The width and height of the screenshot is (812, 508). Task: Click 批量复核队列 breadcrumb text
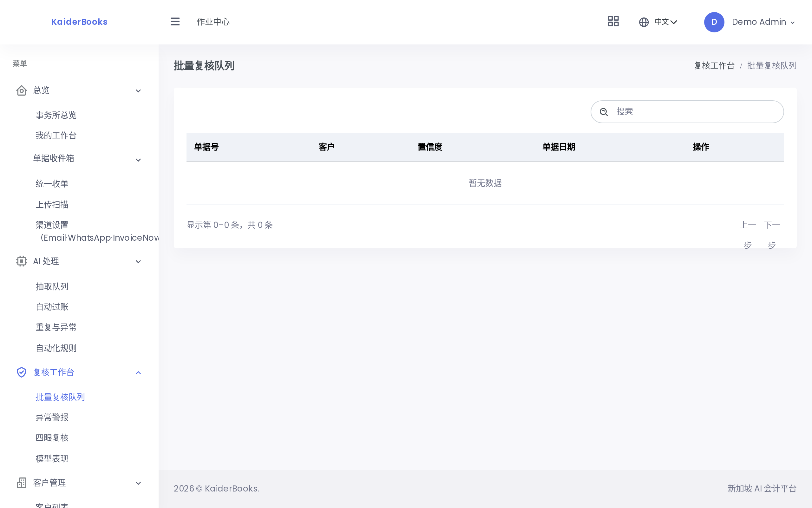[772, 65]
